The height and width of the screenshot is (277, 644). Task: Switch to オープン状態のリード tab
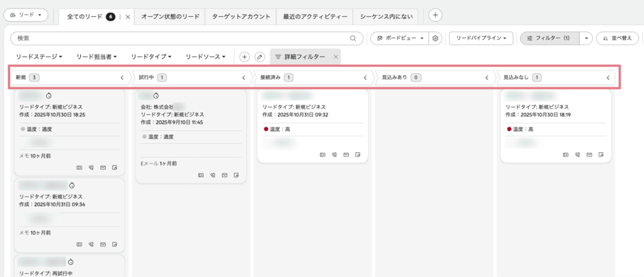pos(170,17)
